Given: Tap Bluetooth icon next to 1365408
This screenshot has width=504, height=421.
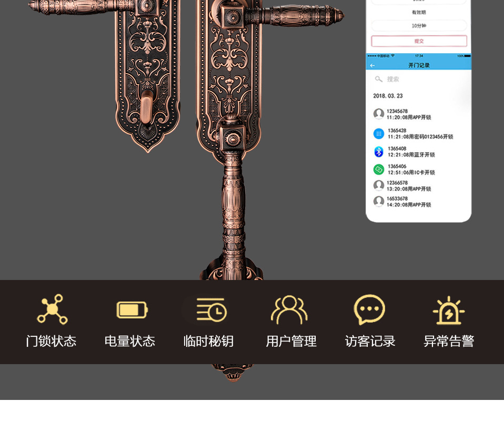Looking at the screenshot, I should (x=379, y=152).
